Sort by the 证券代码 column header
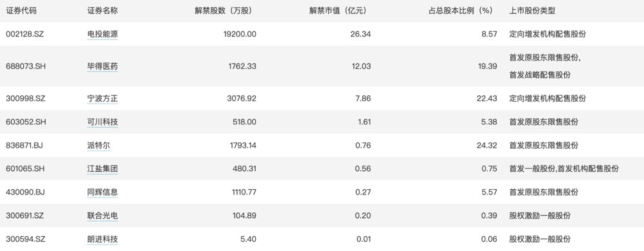The image size is (644, 251). pyautogui.click(x=21, y=11)
